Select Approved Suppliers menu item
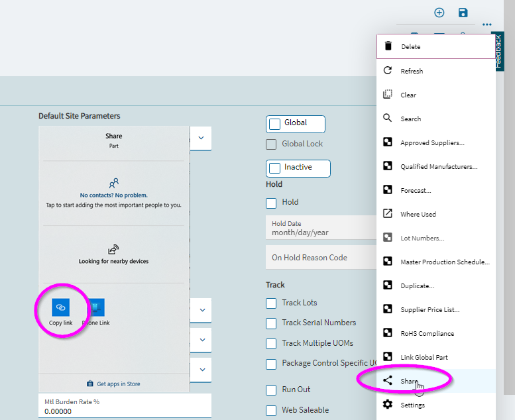 (432, 142)
